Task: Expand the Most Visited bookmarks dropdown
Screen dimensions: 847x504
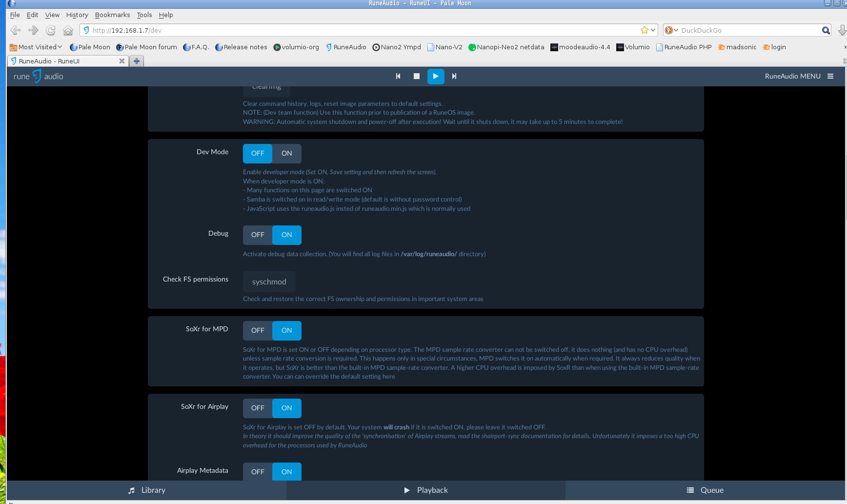Action: (x=37, y=47)
